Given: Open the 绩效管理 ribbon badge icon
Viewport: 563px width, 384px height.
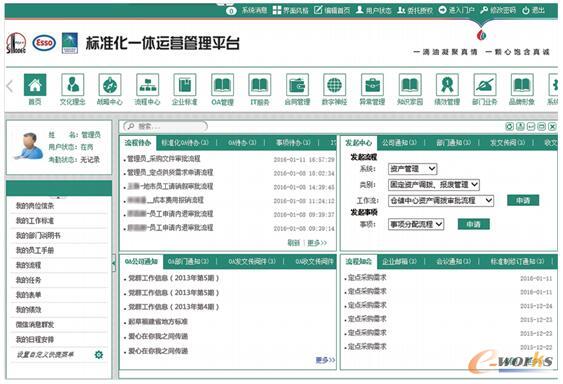Looking at the screenshot, I should pyautogui.click(x=447, y=85).
